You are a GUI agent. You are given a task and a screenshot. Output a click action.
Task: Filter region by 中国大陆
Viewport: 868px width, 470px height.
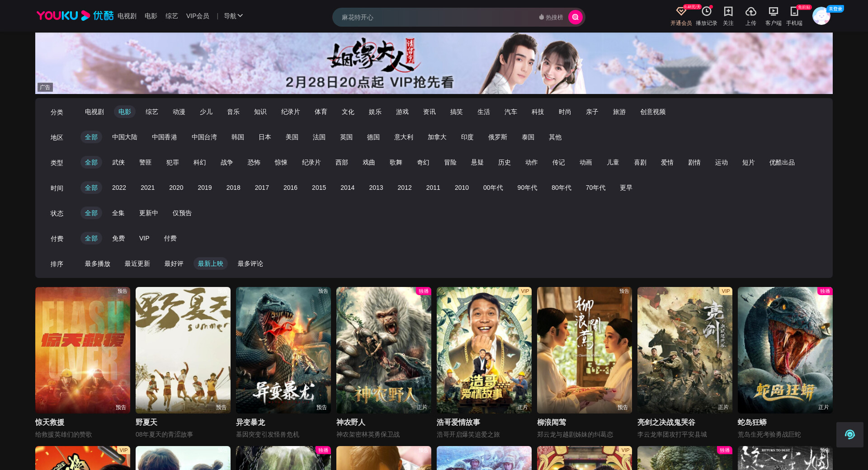124,137
